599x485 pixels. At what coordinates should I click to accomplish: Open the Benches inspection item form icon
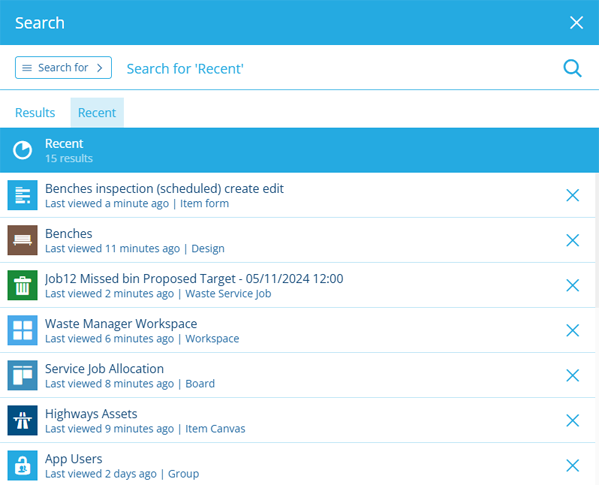tap(23, 195)
